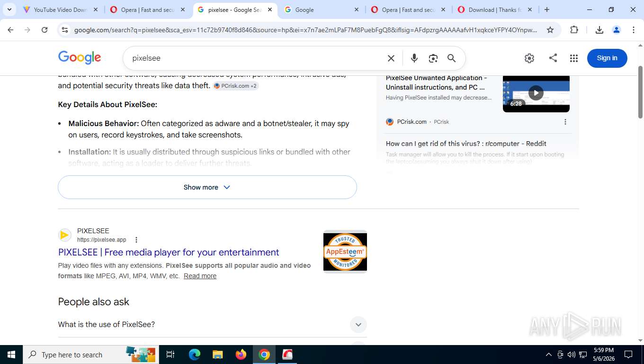This screenshot has height=364, width=644.
Task: Search by image with the lens icon
Action: click(x=433, y=58)
